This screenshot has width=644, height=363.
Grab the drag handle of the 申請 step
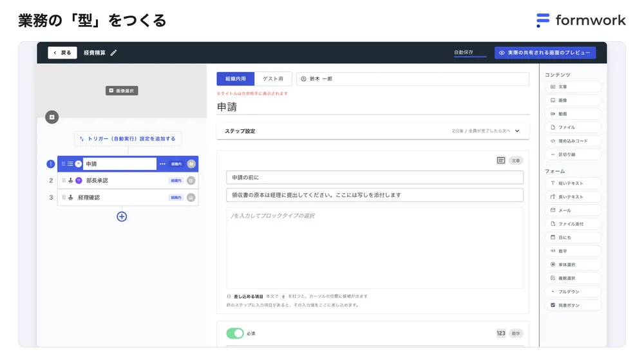pyautogui.click(x=63, y=164)
